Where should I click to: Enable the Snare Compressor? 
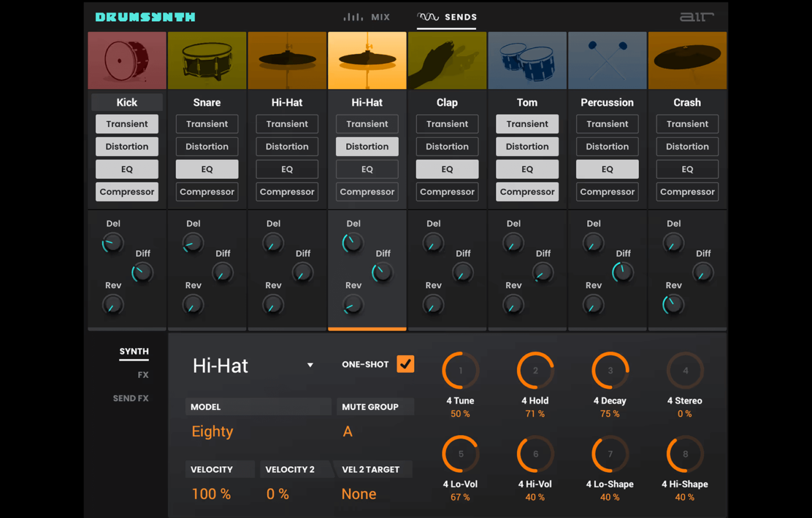tap(207, 192)
